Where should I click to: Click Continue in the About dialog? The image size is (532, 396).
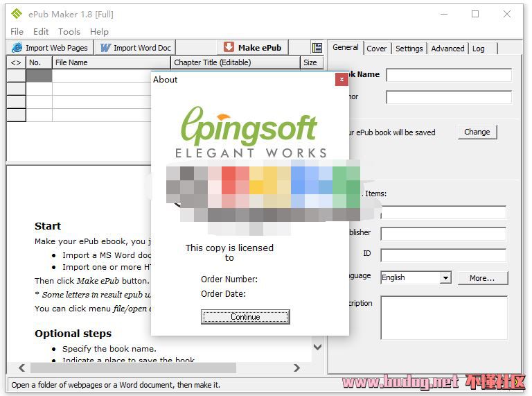point(245,317)
